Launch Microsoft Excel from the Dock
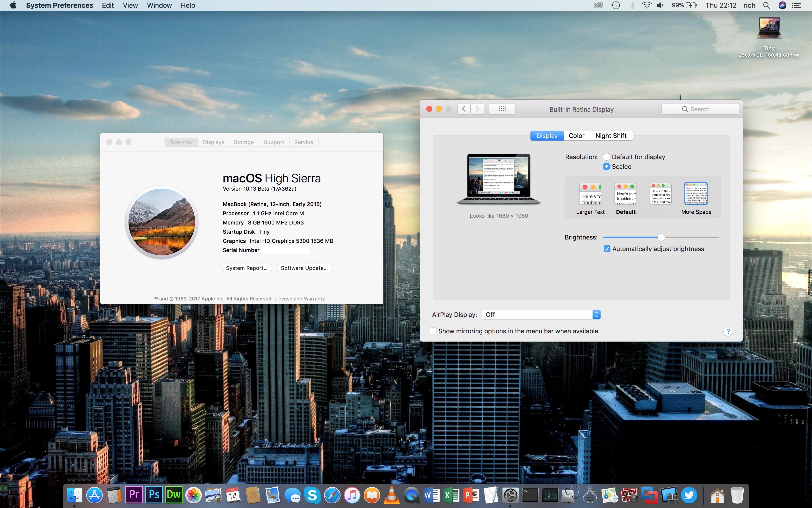Viewport: 812px width, 508px height. [x=452, y=495]
